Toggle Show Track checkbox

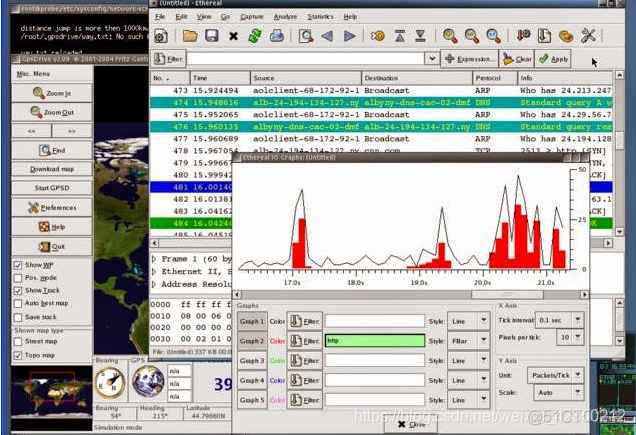pyautogui.click(x=18, y=291)
